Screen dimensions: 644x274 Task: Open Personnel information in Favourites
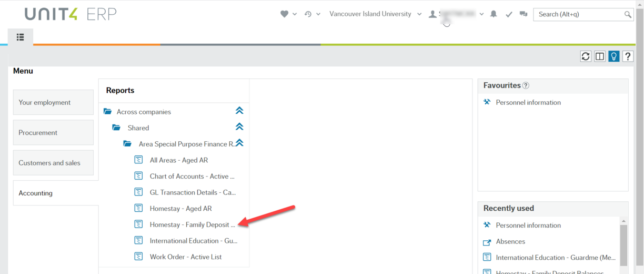tap(528, 102)
